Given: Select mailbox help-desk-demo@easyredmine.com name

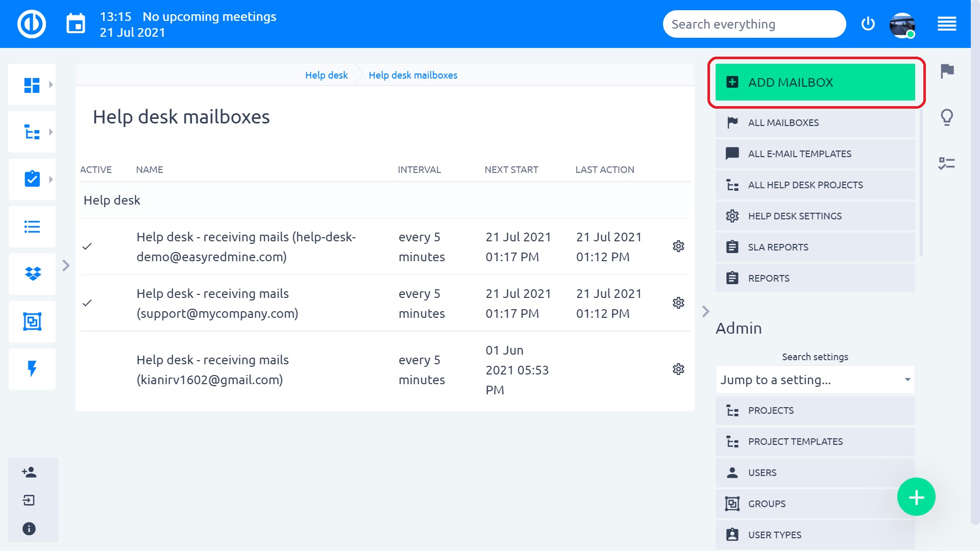Looking at the screenshot, I should [x=246, y=247].
